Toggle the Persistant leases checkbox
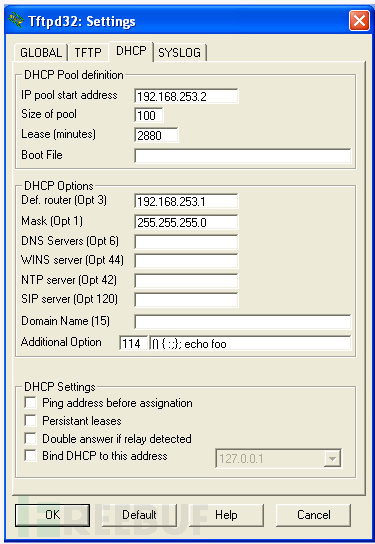Screen dimensions: 375x544 [31, 420]
